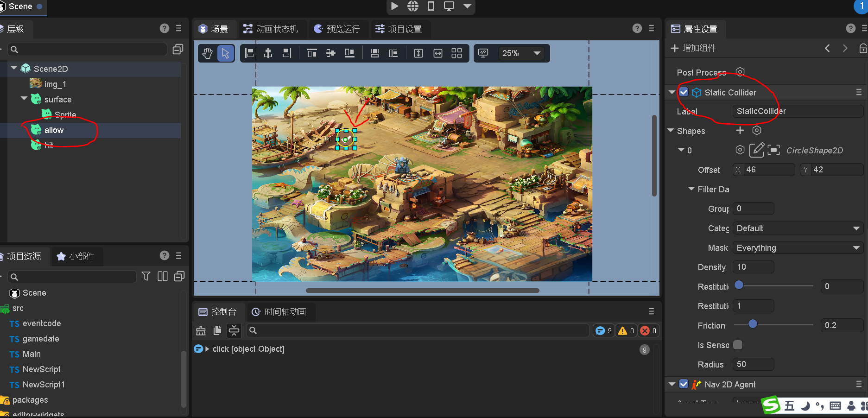Clear the console output
Screen dimensions: 868x418
pos(201,330)
